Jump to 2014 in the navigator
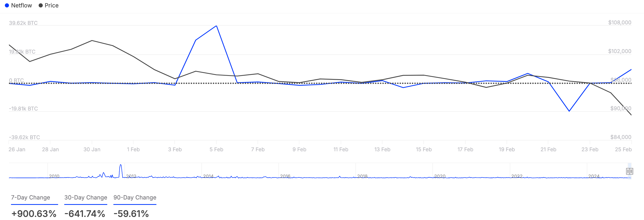644x220 pixels. pos(208,176)
